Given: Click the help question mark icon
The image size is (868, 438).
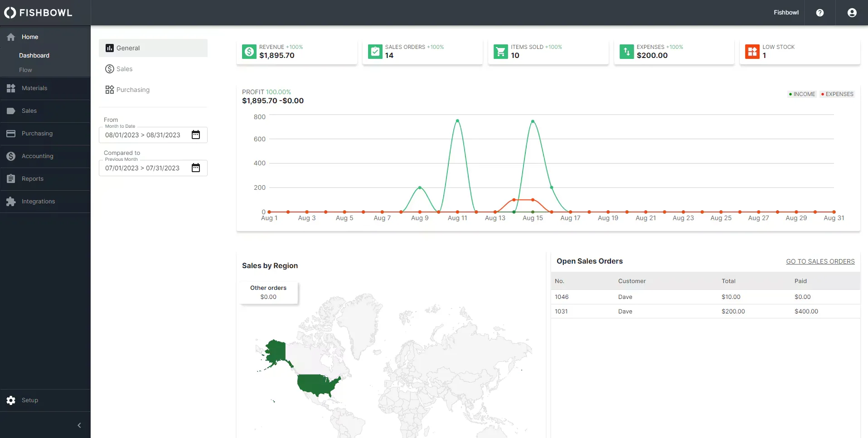Looking at the screenshot, I should pos(820,13).
